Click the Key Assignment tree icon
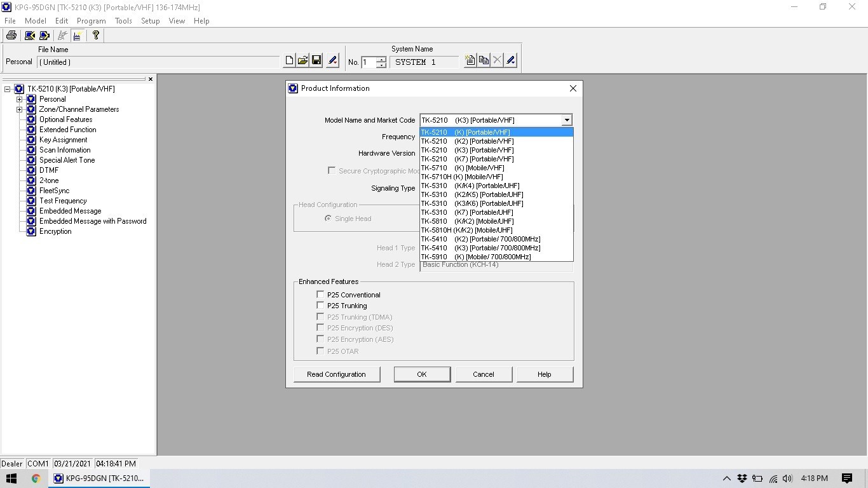Screen dimensions: 868x488 (31, 140)
